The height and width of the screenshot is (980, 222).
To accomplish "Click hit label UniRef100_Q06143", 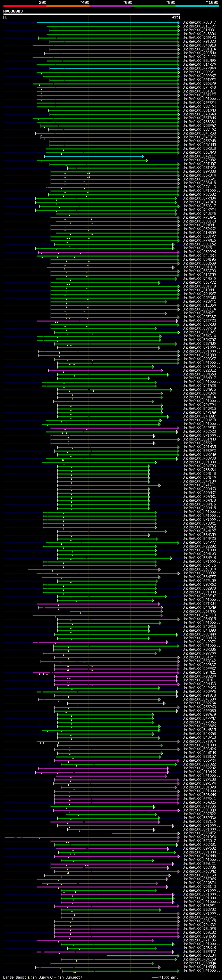I will (199, 886).
